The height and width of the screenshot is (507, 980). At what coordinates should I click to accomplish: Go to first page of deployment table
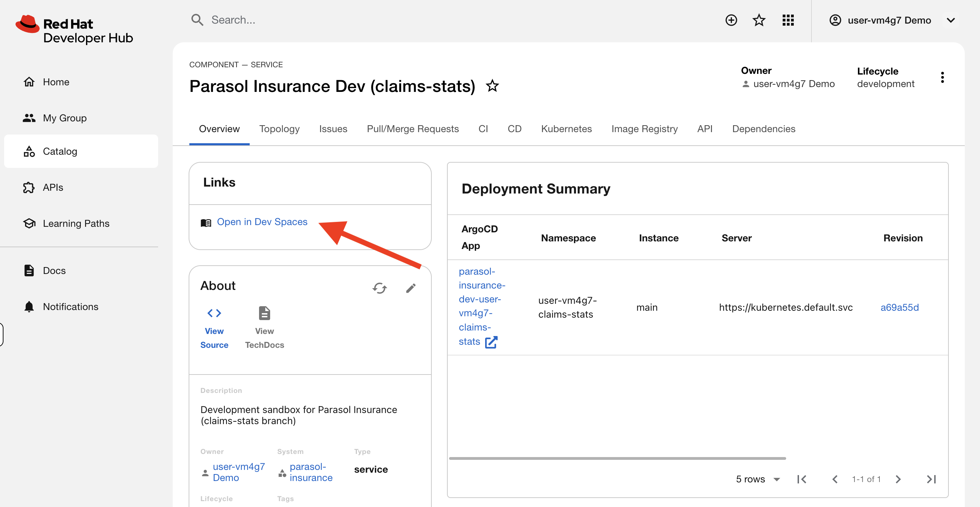coord(802,479)
